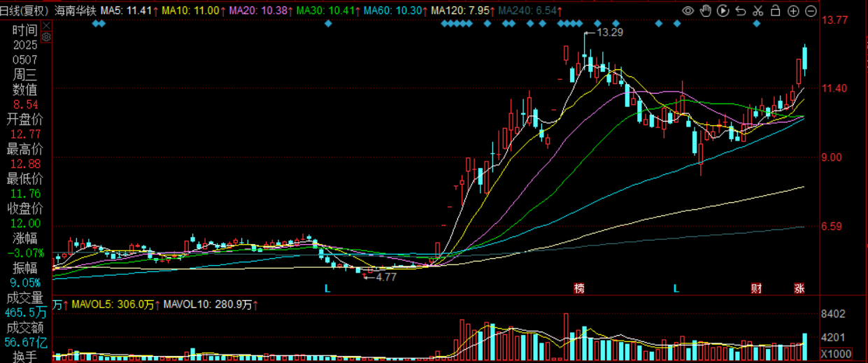Start the circular play replay button
The width and height of the screenshot is (868, 363).
(723, 11)
